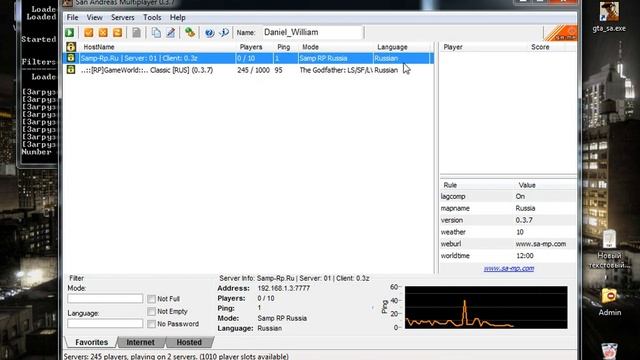The height and width of the screenshot is (360, 640).
Task: Click the mapname rule row
Action: [x=508, y=208]
